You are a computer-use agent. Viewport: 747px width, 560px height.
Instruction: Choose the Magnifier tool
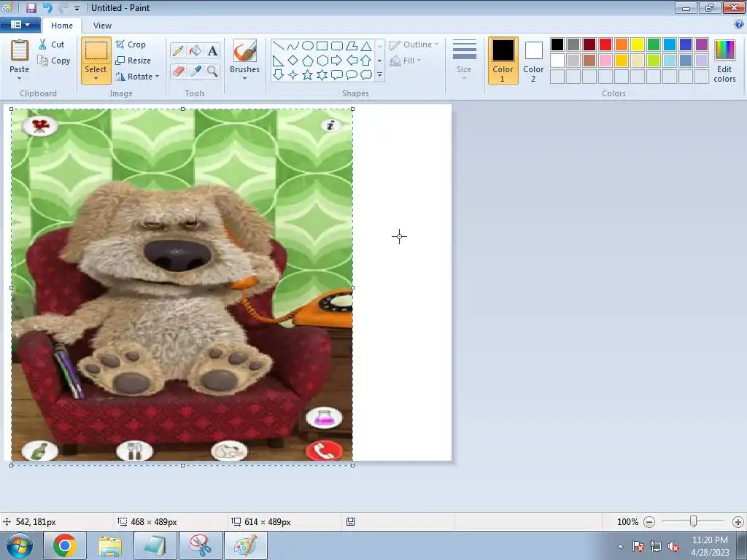212,71
